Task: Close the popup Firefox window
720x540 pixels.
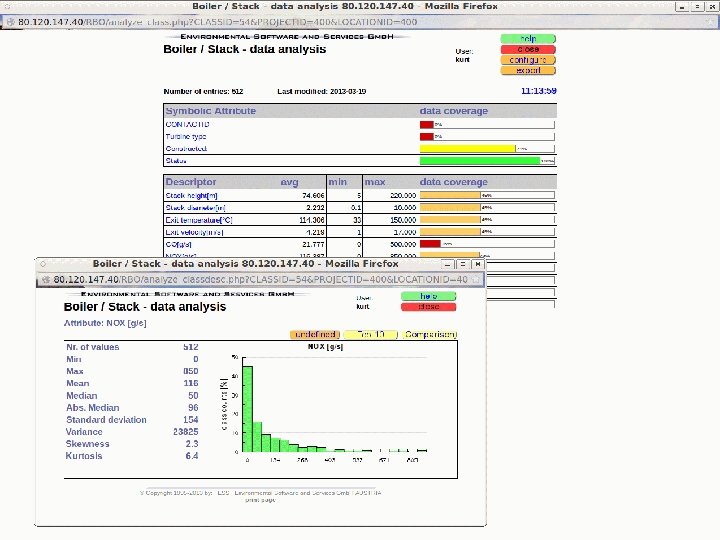Action: click(478, 264)
